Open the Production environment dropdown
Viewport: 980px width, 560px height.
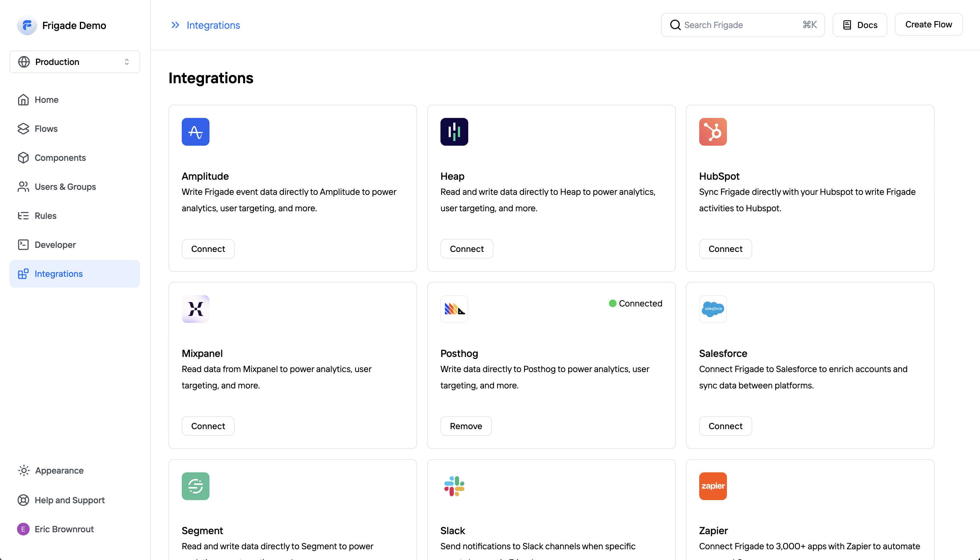point(75,62)
